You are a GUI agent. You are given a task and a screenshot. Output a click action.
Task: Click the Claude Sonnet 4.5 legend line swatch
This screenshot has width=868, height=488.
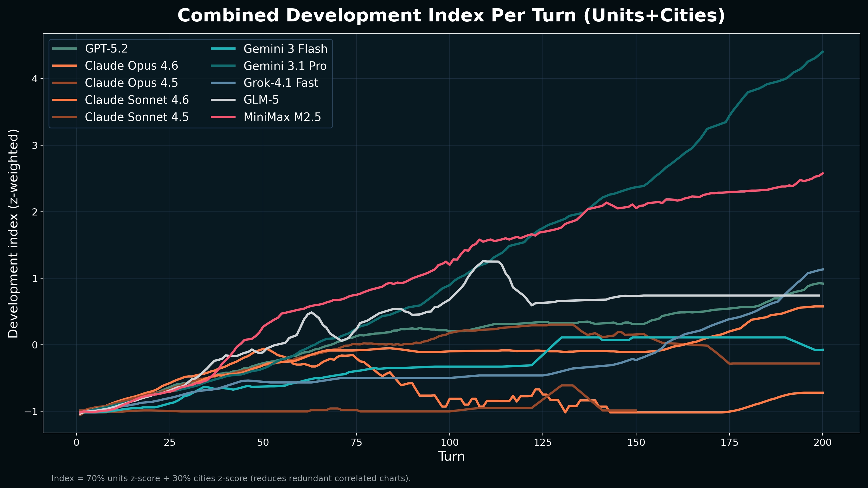point(65,117)
